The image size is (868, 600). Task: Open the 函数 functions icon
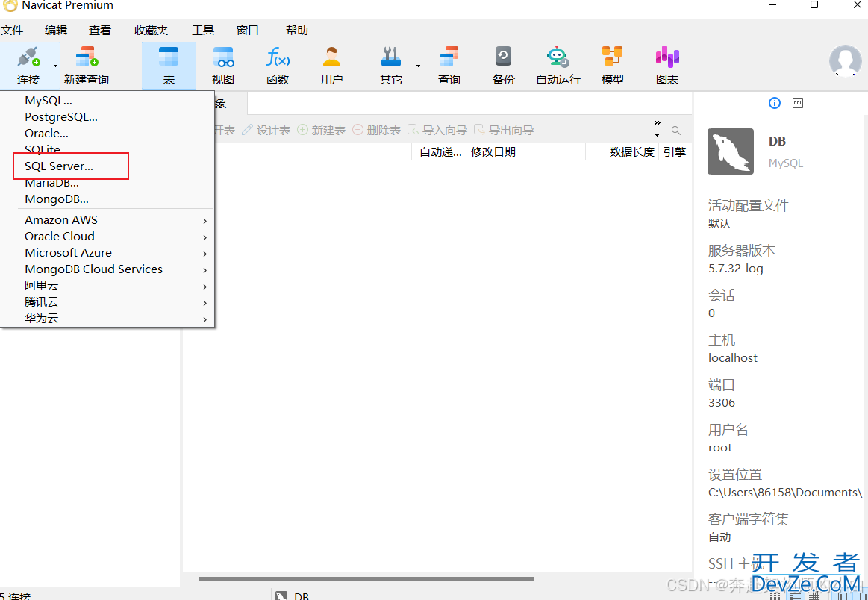(278, 57)
